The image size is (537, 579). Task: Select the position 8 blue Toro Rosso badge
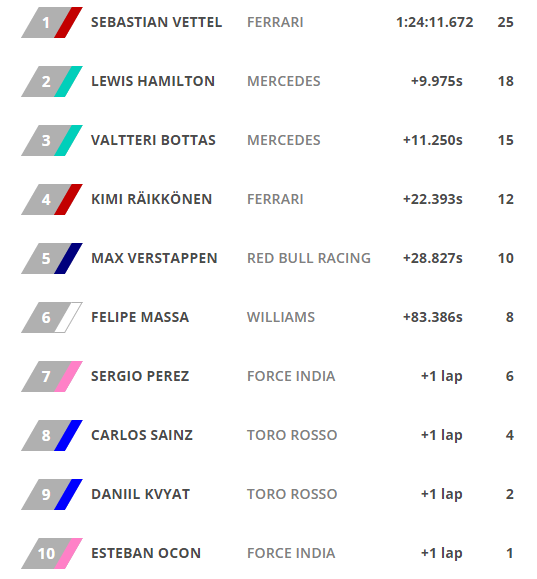pos(52,435)
